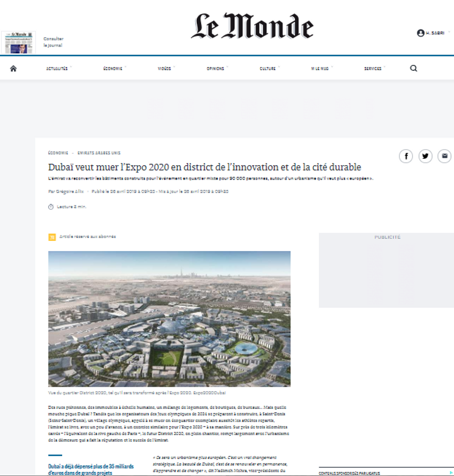454x476 pixels.
Task: Open the newspaper front page thumbnail
Action: (18, 43)
